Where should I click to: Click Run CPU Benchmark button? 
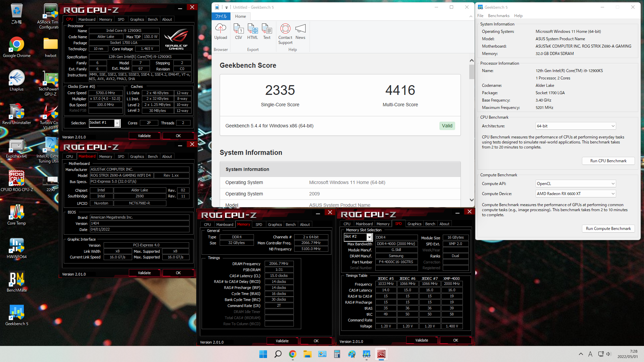[608, 161]
